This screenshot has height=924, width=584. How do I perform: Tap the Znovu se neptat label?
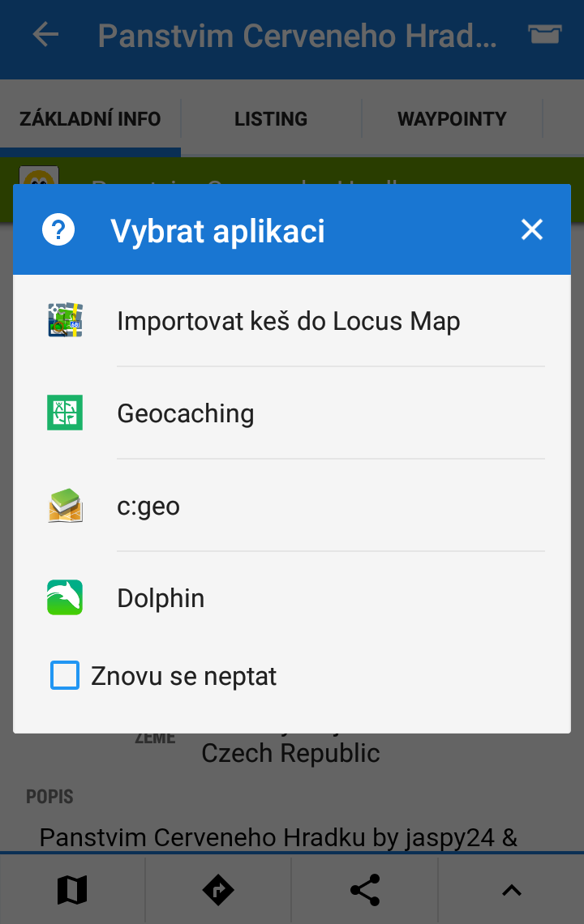coord(183,676)
